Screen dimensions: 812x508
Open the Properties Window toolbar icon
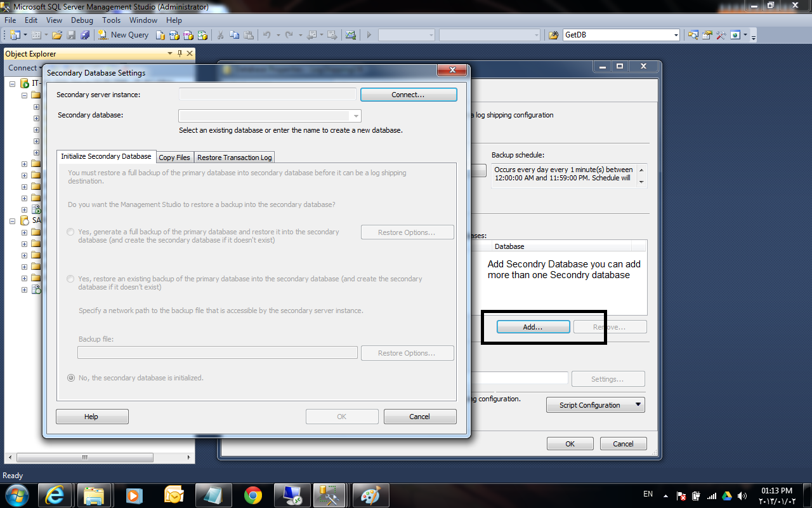pos(707,35)
